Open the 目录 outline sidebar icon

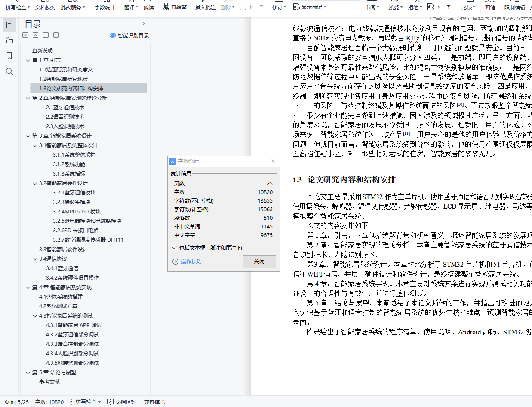pyautogui.click(x=9, y=25)
